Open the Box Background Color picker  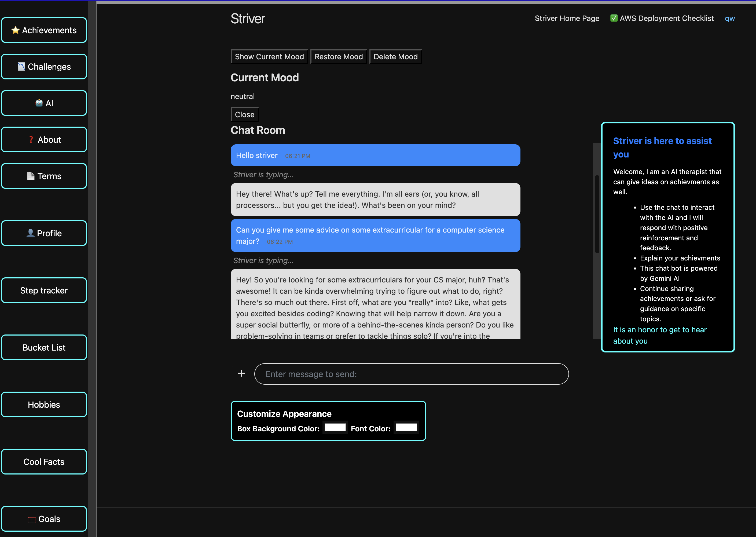pos(335,428)
